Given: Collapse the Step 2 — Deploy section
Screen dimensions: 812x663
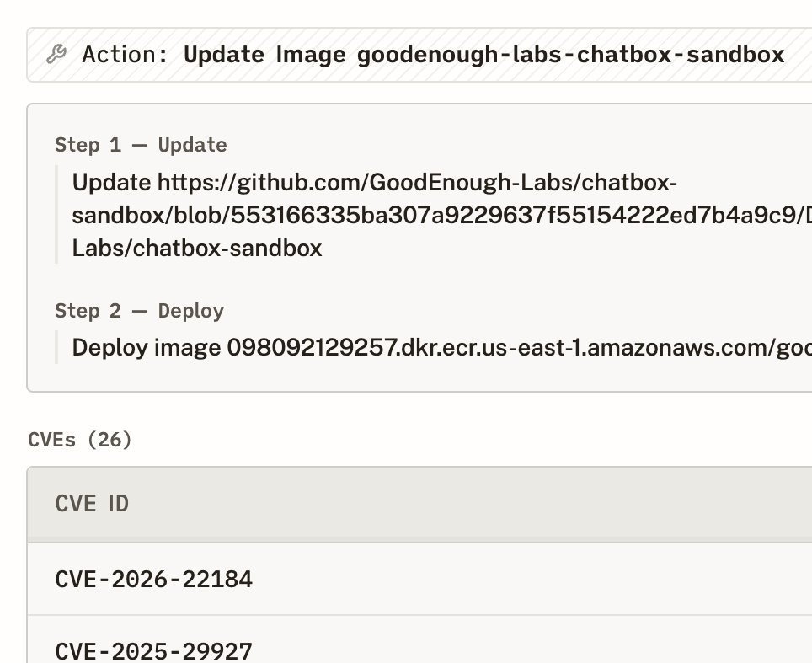Looking at the screenshot, I should [140, 310].
